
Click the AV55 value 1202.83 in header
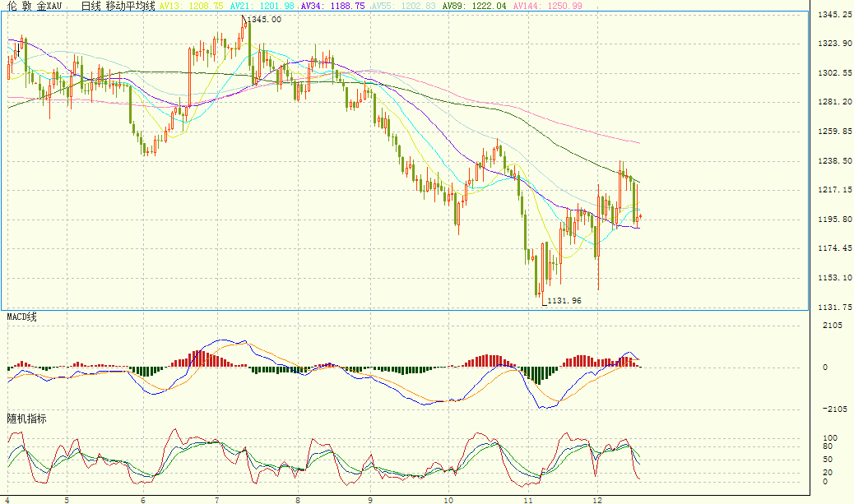pyautogui.click(x=418, y=6)
